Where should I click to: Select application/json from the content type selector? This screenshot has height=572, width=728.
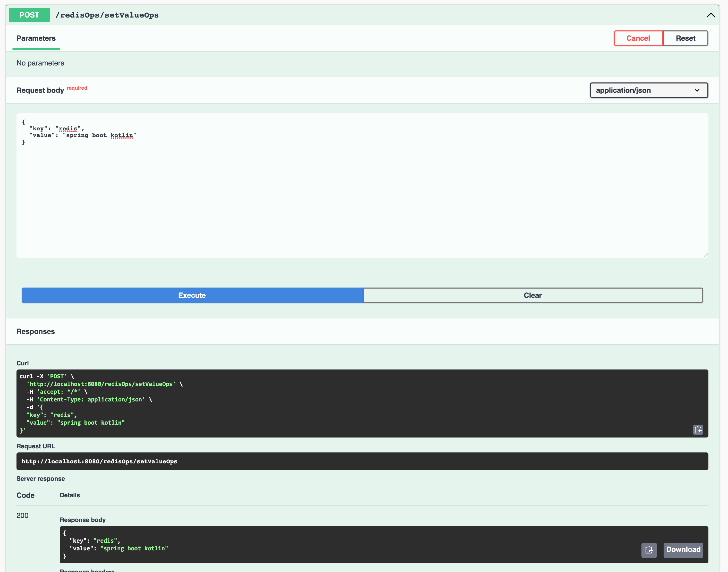[649, 90]
